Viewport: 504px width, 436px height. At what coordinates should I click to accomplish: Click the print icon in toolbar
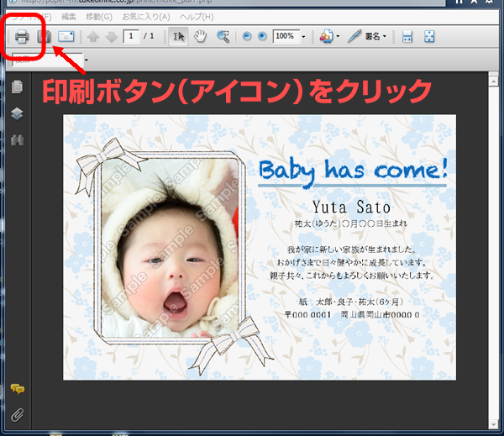point(21,37)
